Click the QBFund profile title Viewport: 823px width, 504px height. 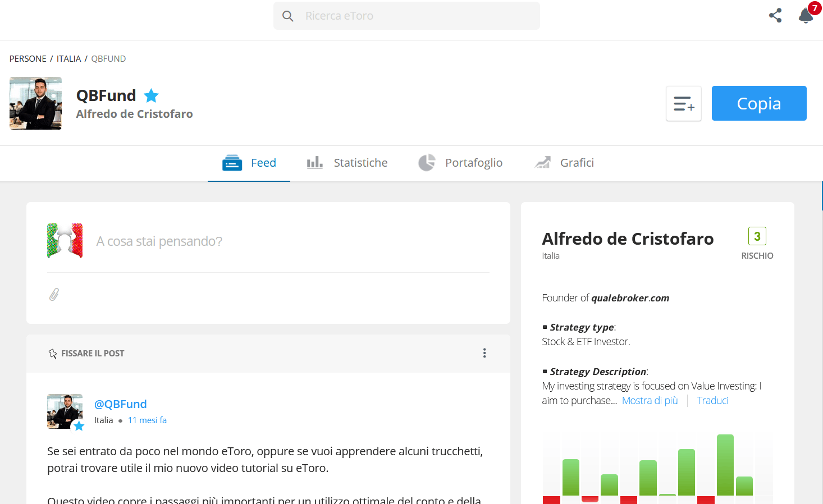106,95
